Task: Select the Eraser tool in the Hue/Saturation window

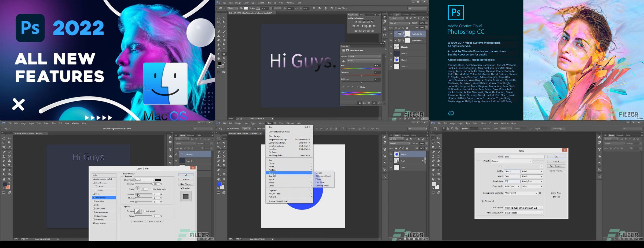Action: 219,40
